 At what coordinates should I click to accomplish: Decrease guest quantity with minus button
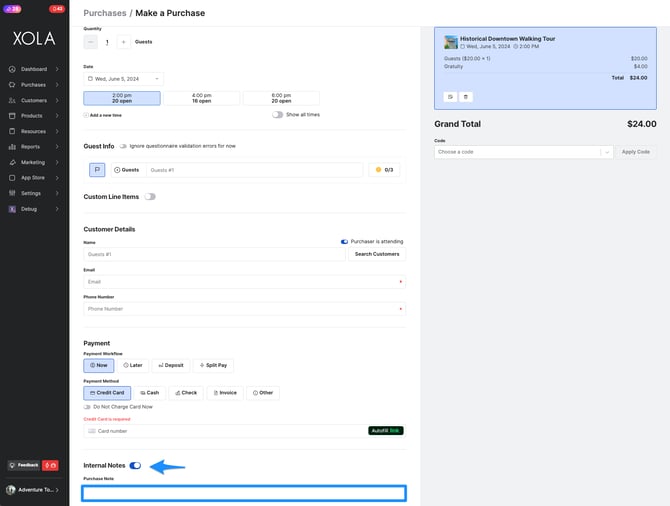tap(91, 42)
